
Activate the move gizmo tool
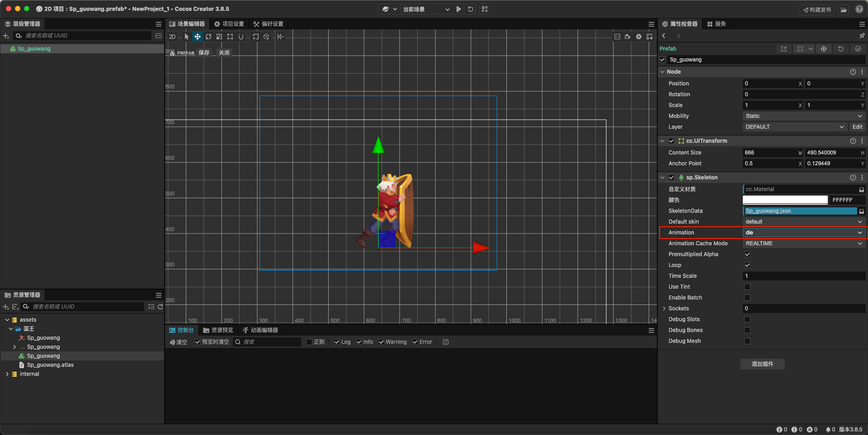[x=198, y=37]
